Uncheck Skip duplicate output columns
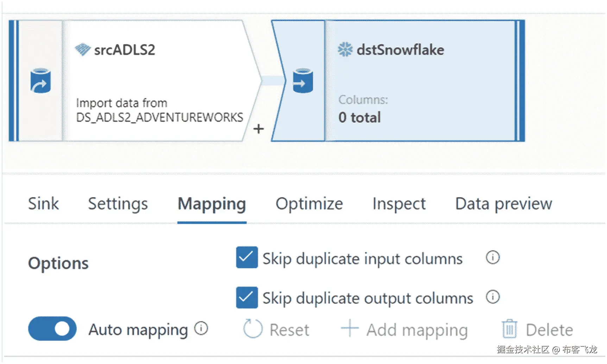The height and width of the screenshot is (364, 607). click(247, 298)
